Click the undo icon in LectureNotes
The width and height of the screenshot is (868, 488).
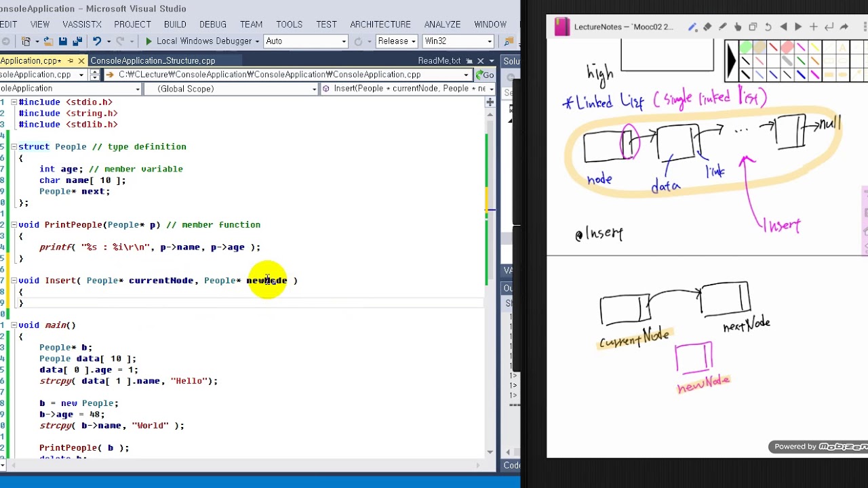(768, 27)
